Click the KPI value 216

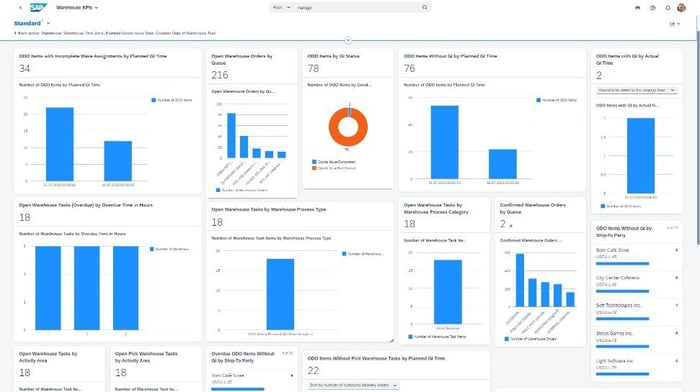220,75
